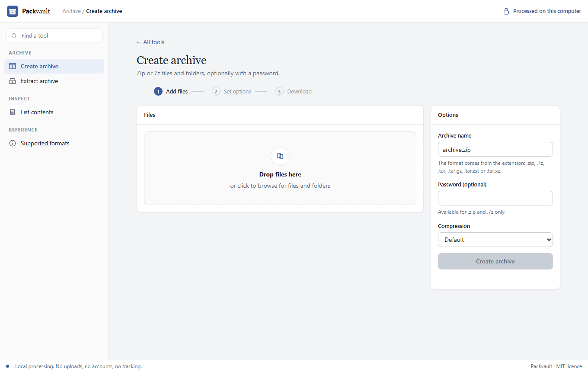Click the Create archive button in Options

click(x=495, y=261)
